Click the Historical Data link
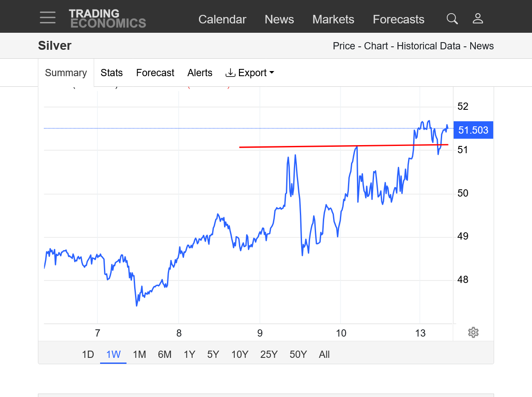 coord(428,46)
